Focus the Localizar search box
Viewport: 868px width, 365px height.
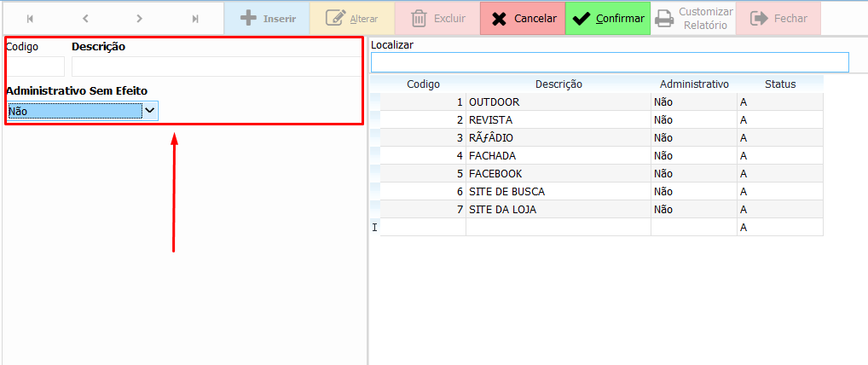(x=610, y=62)
